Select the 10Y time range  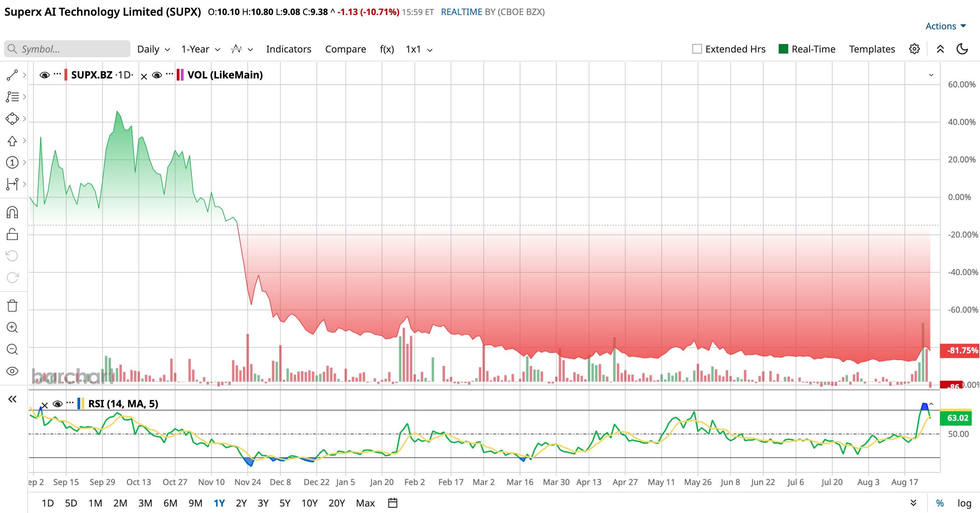(309, 503)
